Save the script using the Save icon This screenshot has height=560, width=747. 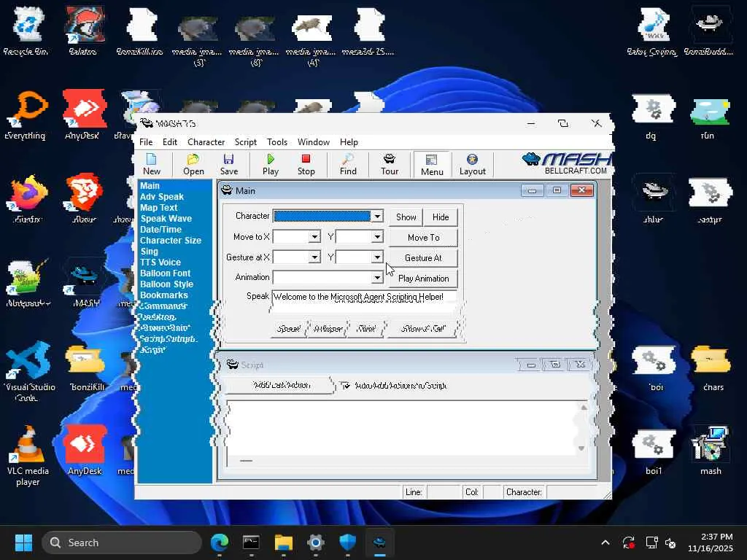229,164
